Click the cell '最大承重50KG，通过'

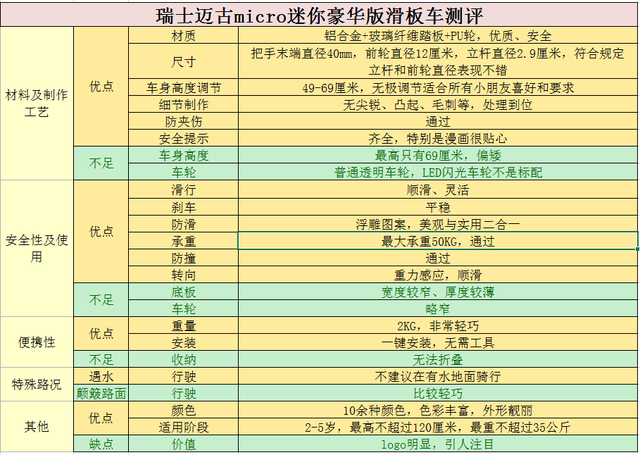438,241
